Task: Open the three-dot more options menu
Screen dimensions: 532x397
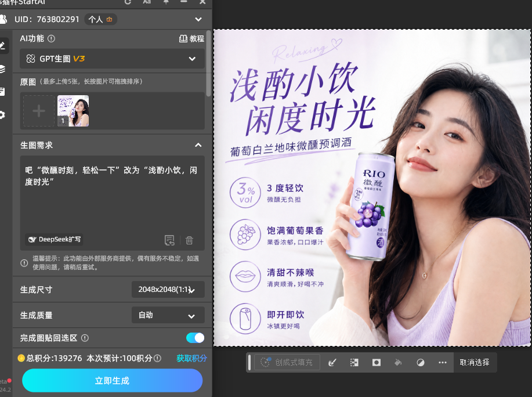Action: coord(443,362)
